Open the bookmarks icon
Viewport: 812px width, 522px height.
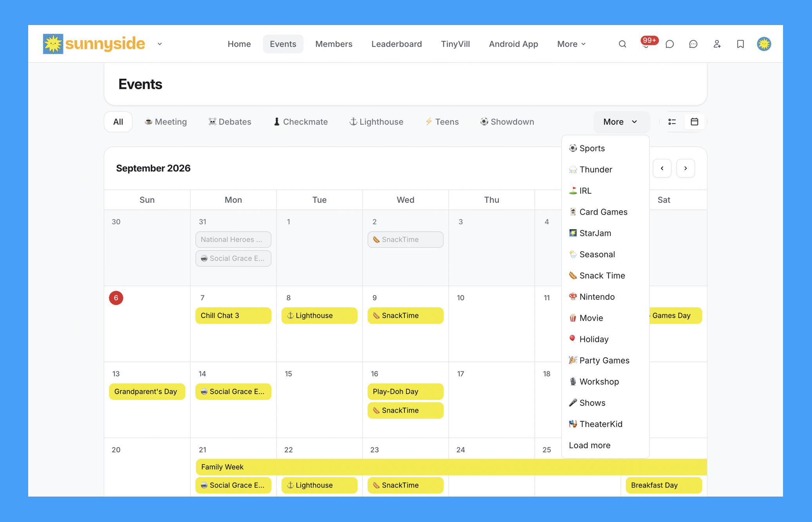[x=740, y=44]
